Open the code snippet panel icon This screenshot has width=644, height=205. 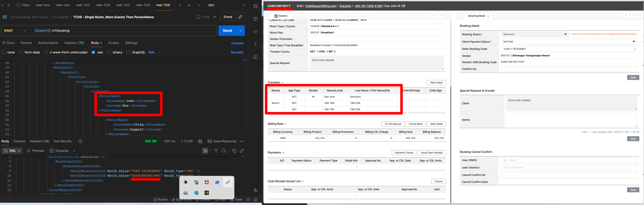(255, 31)
